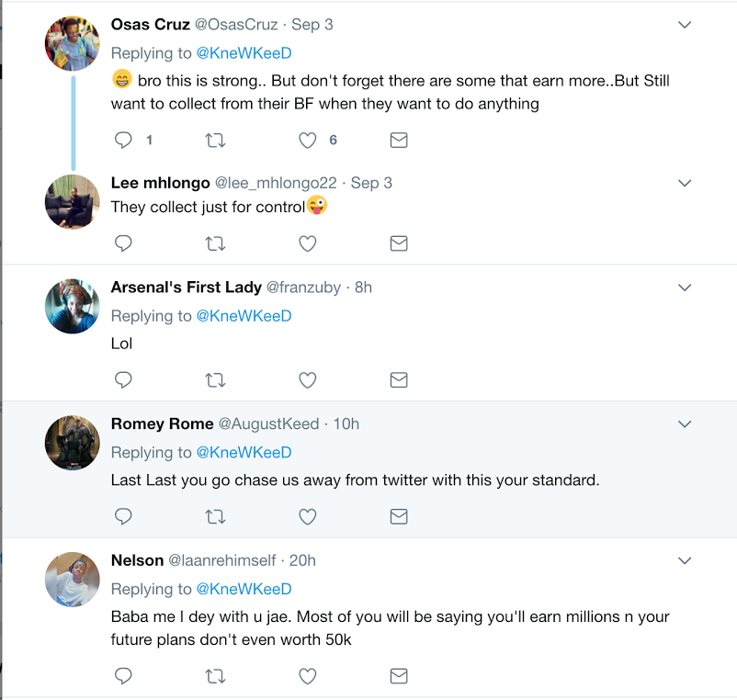The height and width of the screenshot is (700, 737).
Task: Open the @KneWKeeD link in Nelson's reply
Action: [x=244, y=589]
